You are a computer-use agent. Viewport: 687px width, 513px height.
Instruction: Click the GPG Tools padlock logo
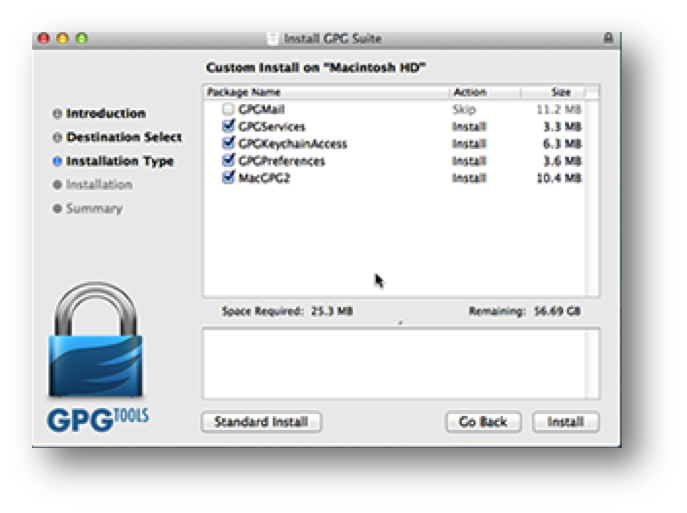(x=96, y=340)
